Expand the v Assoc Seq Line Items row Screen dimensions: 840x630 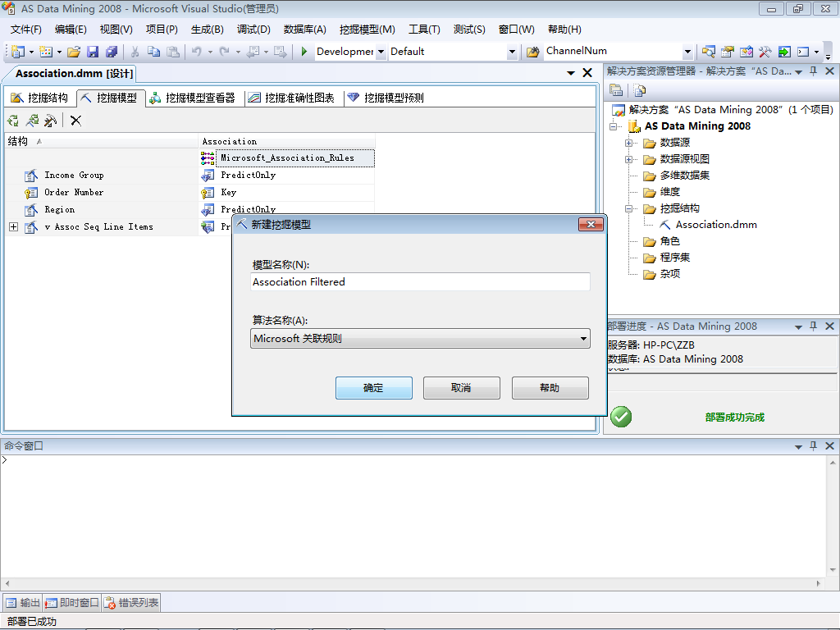(13, 227)
